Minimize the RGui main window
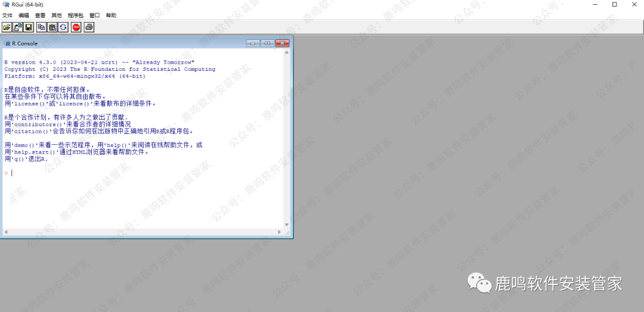The image size is (644, 312). coord(596,5)
